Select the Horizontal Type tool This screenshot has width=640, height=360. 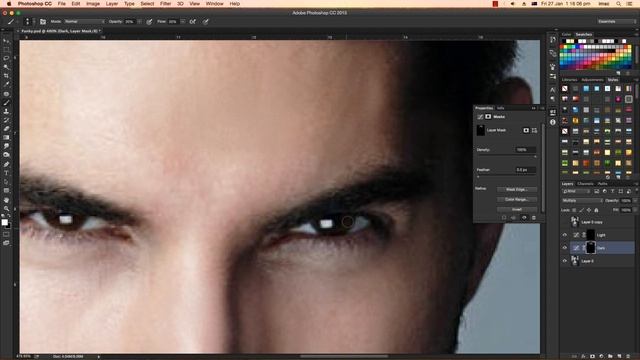[6, 173]
